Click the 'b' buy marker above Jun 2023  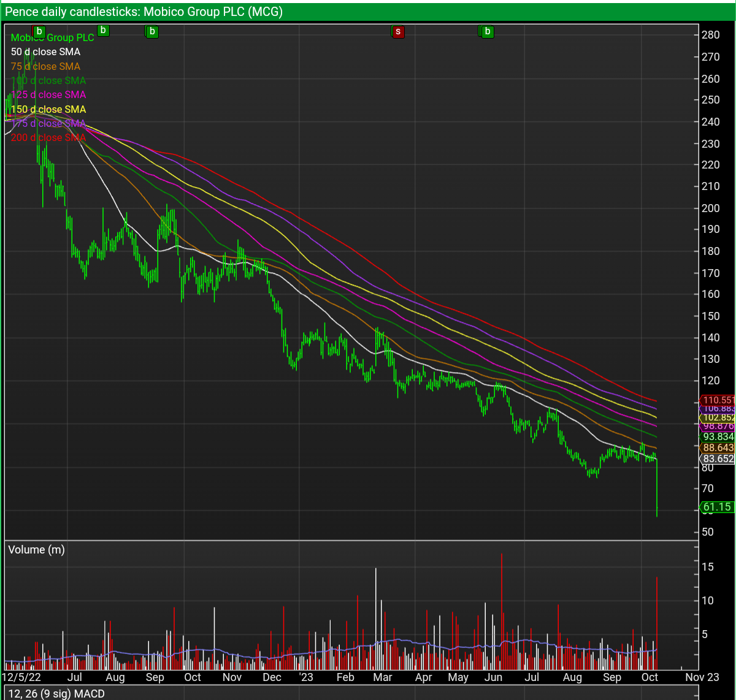(x=488, y=31)
